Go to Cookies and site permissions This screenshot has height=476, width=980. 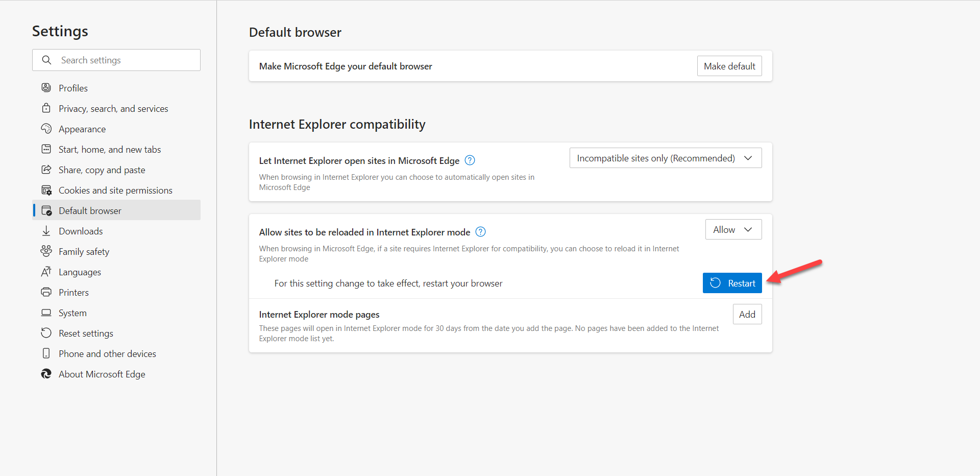tap(115, 191)
